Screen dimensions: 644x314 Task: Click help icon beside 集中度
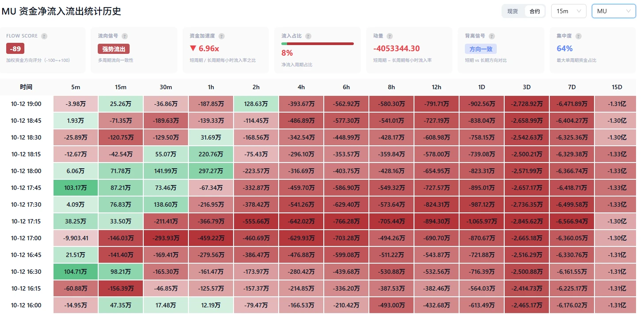coord(579,36)
